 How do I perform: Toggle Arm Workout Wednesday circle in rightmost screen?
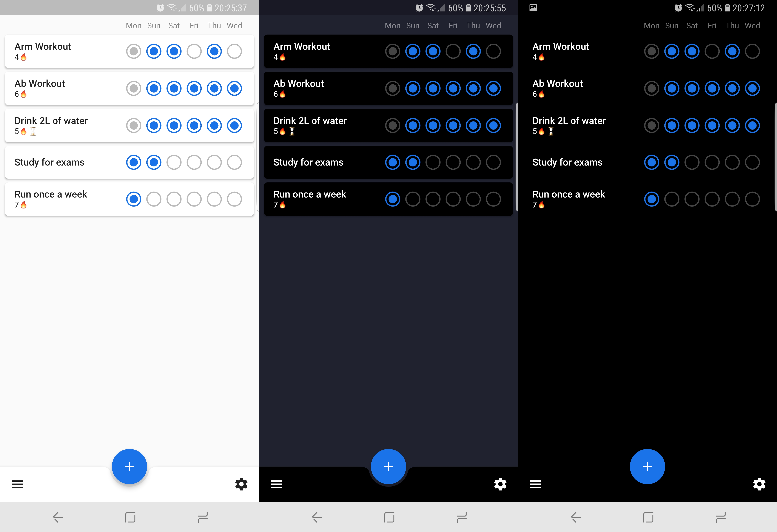click(752, 51)
